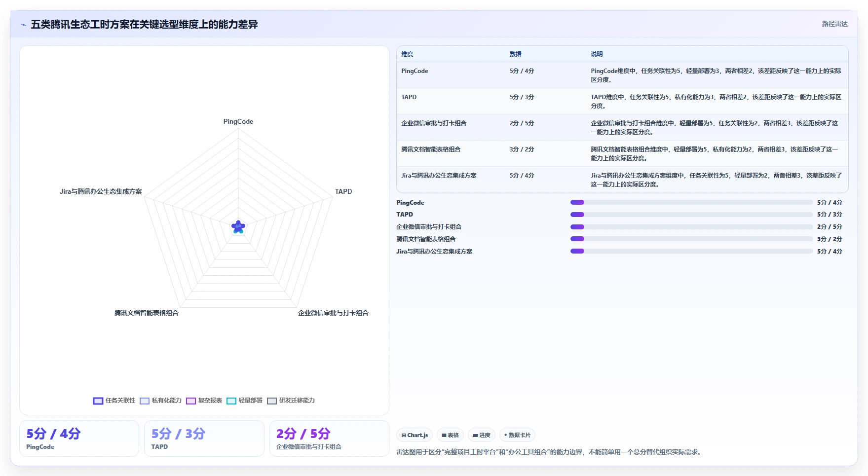Click the data point cluster at radar center

pos(238,227)
